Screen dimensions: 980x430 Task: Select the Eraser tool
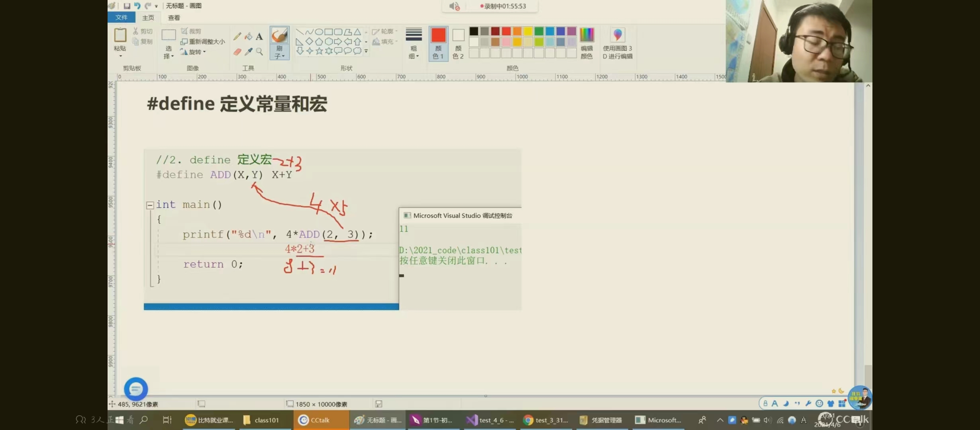tap(237, 52)
